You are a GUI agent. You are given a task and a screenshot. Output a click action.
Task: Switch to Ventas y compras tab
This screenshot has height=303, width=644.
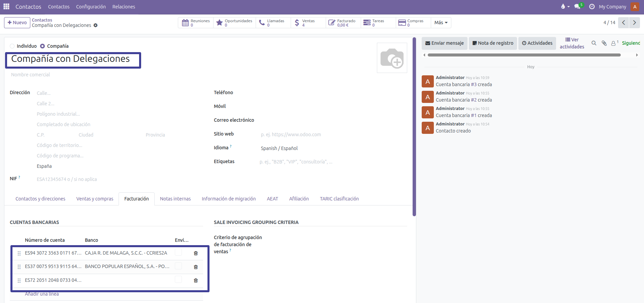95,199
